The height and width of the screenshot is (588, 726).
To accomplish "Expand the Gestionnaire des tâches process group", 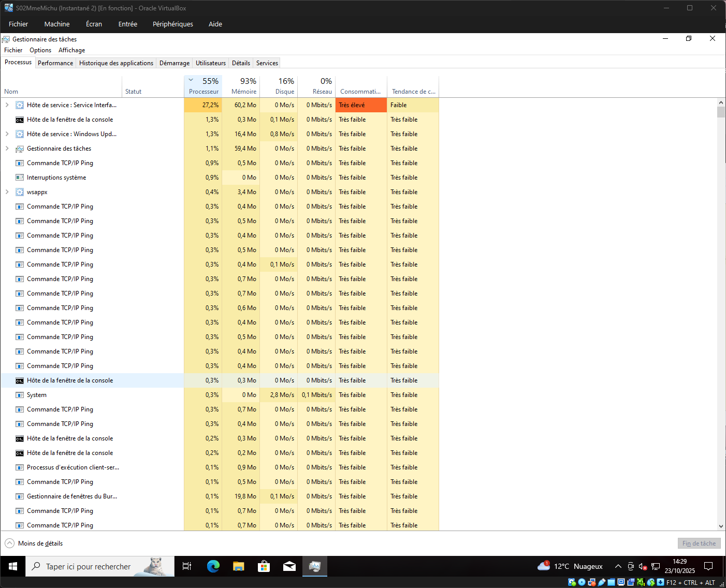I will tap(7, 149).
